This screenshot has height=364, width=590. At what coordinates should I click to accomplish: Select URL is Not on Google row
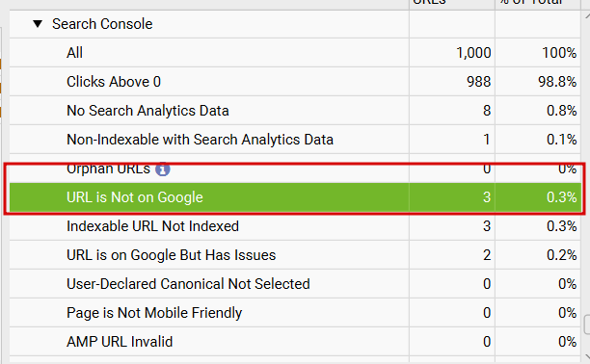tap(295, 197)
